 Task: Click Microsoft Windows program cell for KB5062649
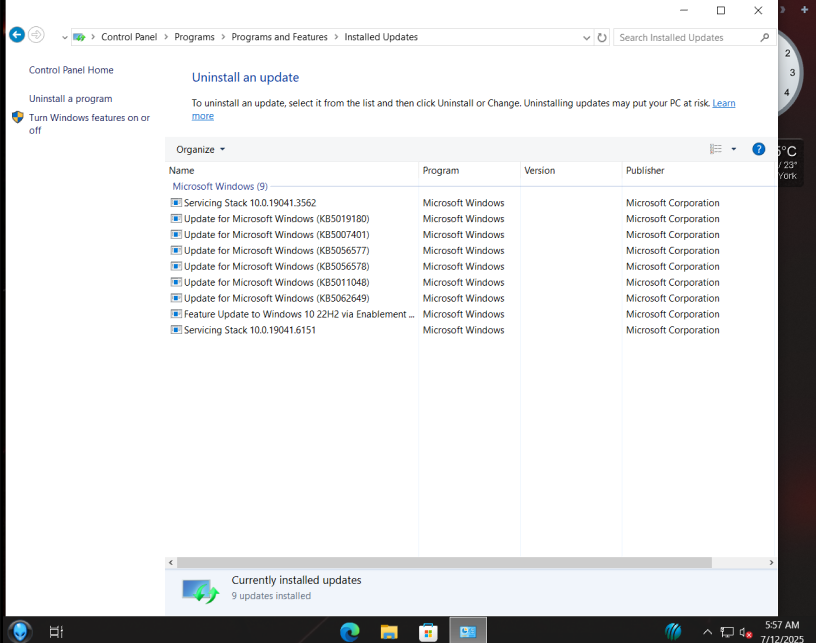point(463,298)
